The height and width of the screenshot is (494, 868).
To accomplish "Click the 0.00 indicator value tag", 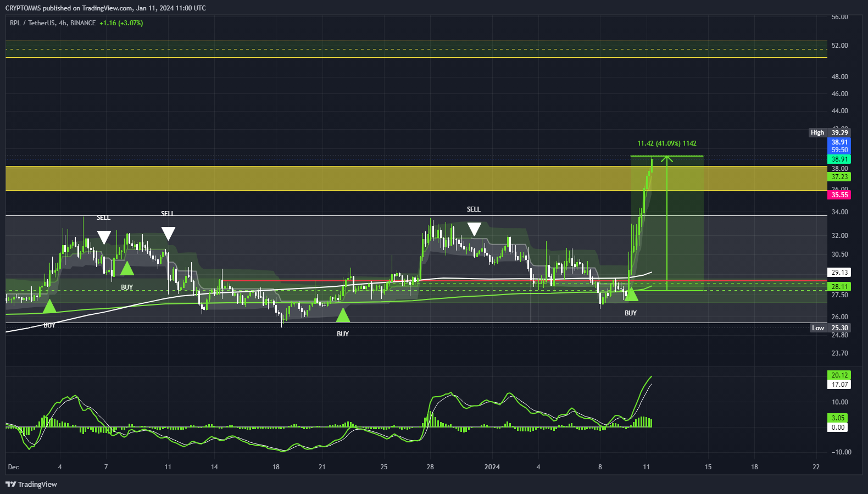I will [x=838, y=428].
